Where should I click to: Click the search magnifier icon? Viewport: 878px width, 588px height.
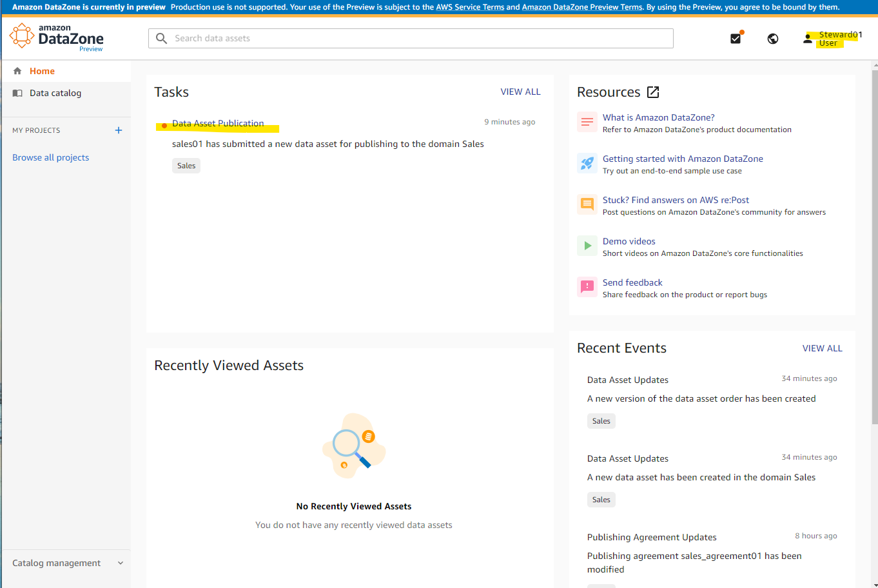tap(162, 38)
